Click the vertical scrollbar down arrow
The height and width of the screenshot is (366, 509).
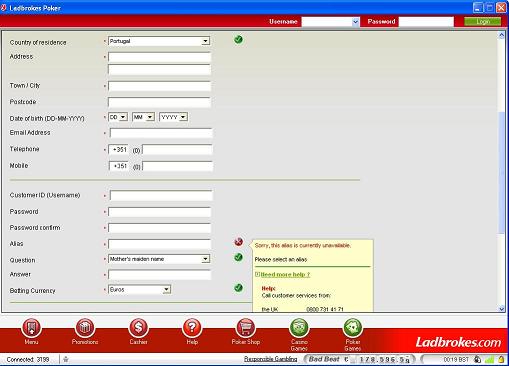[502, 309]
